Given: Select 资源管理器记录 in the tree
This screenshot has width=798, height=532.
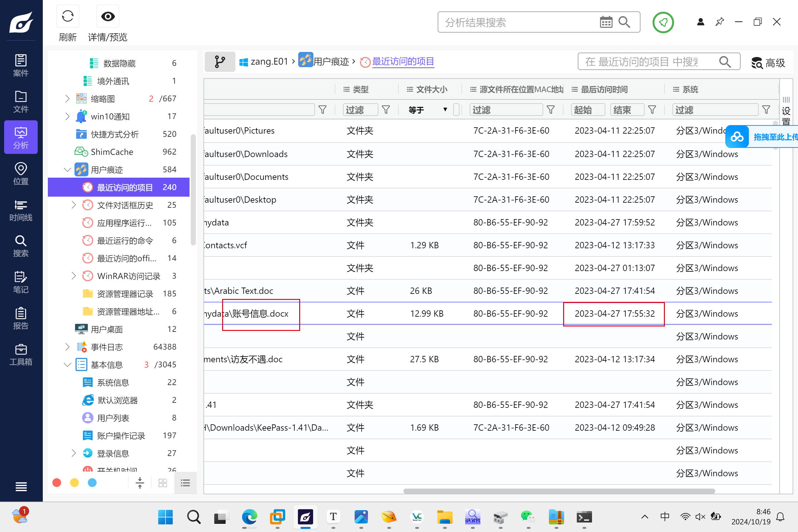Looking at the screenshot, I should [x=119, y=294].
